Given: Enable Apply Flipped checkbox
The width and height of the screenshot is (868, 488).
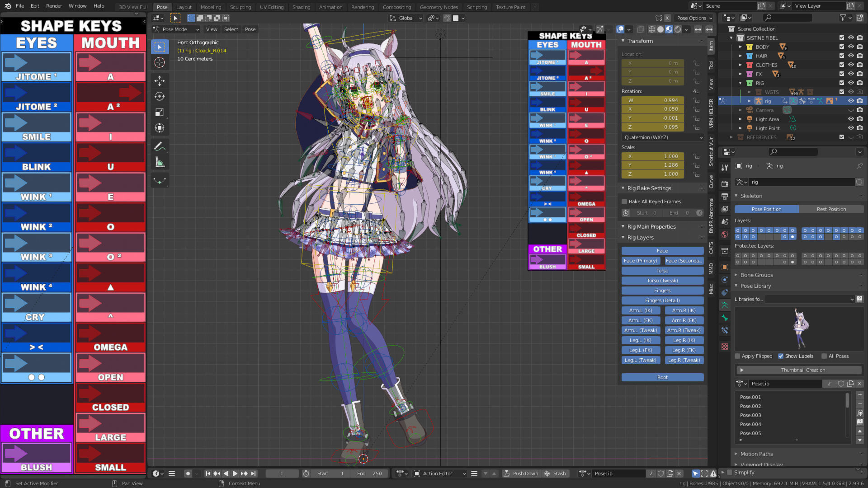Looking at the screenshot, I should click(737, 356).
